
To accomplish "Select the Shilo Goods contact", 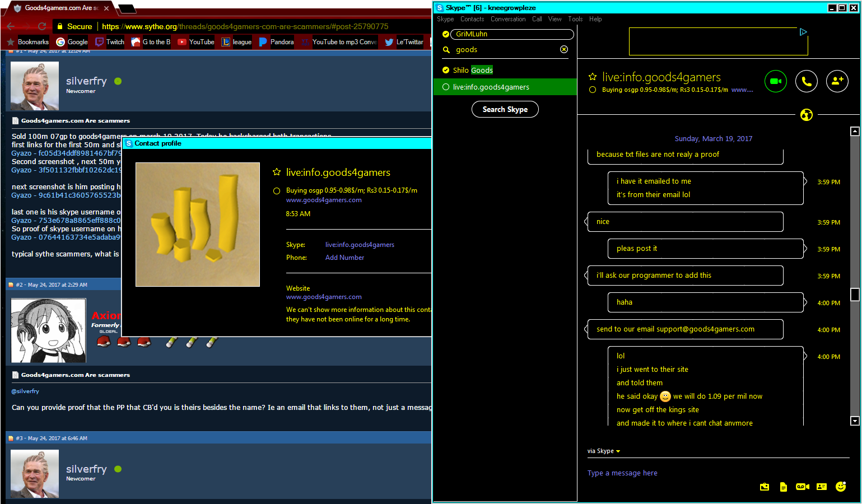I will coord(505,70).
